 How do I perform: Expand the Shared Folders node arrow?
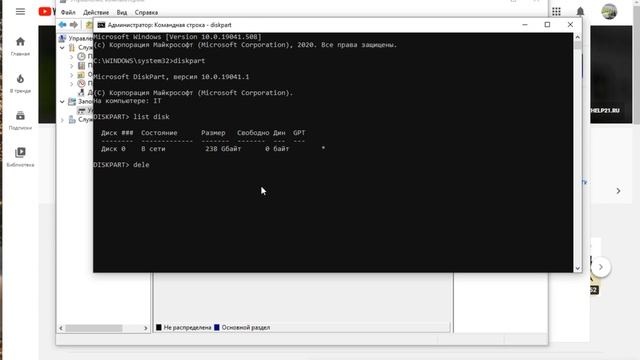(x=71, y=75)
